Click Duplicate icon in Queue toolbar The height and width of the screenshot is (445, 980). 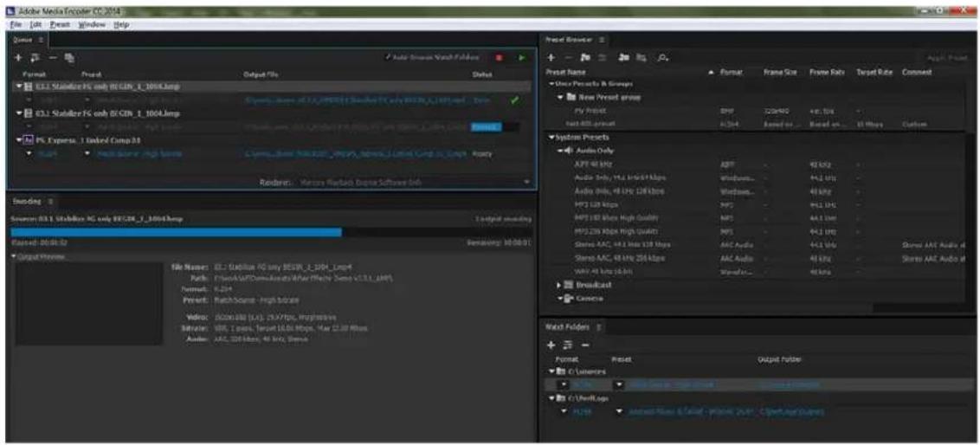click(x=68, y=57)
